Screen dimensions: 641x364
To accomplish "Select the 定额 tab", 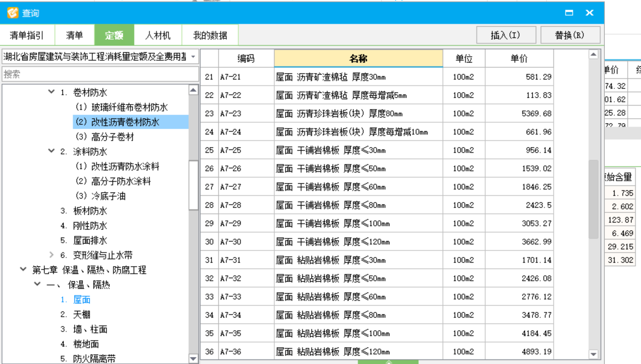I will (x=114, y=35).
